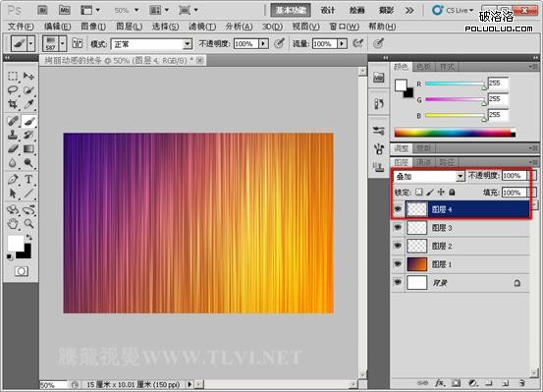
Task: Select the Eyedropper tool
Action: [28, 103]
